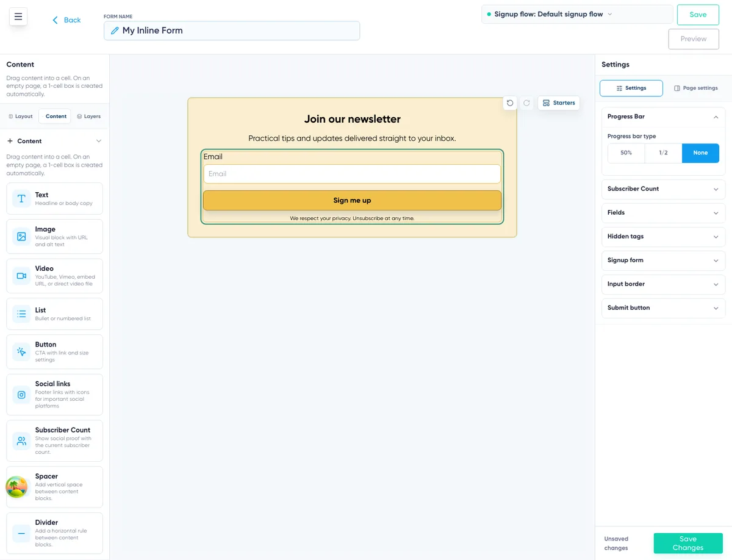Select 50% progress bar type
732x560 pixels.
(626, 153)
